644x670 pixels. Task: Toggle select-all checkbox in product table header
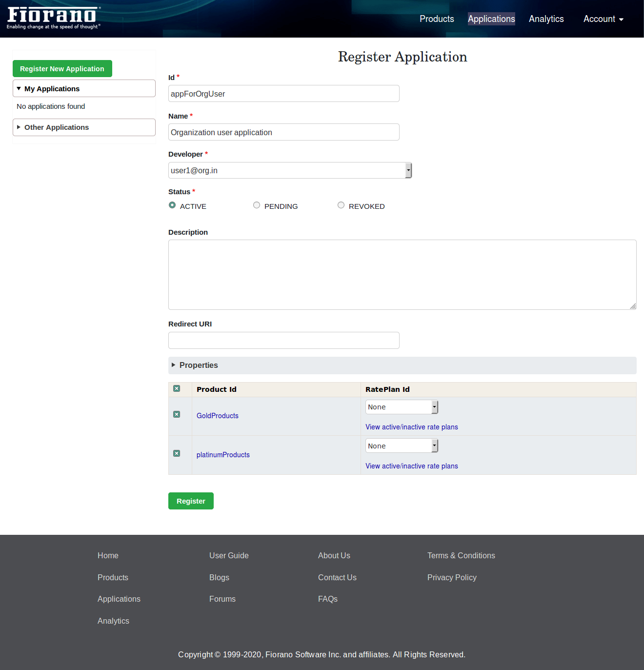click(177, 389)
